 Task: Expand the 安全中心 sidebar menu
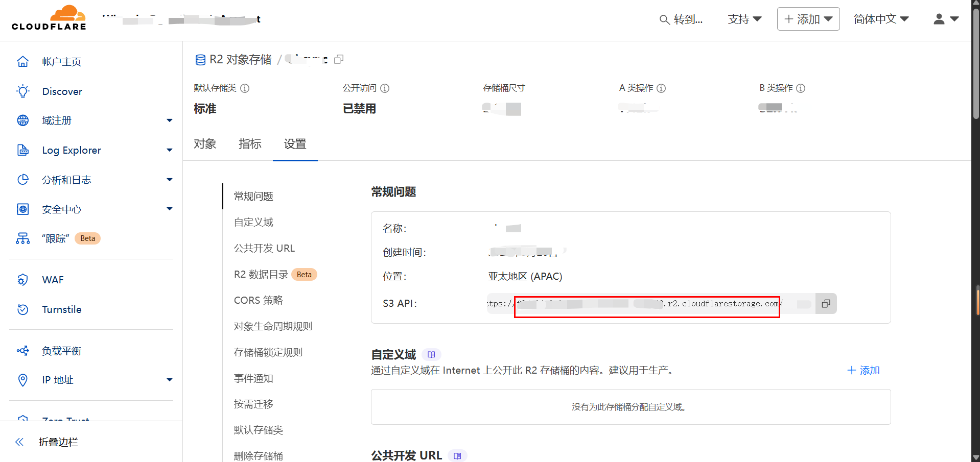click(170, 209)
